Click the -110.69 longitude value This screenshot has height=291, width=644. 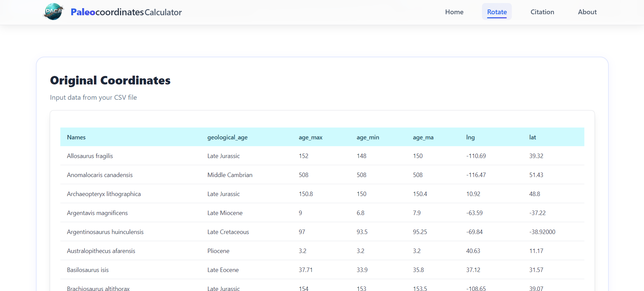click(x=476, y=156)
